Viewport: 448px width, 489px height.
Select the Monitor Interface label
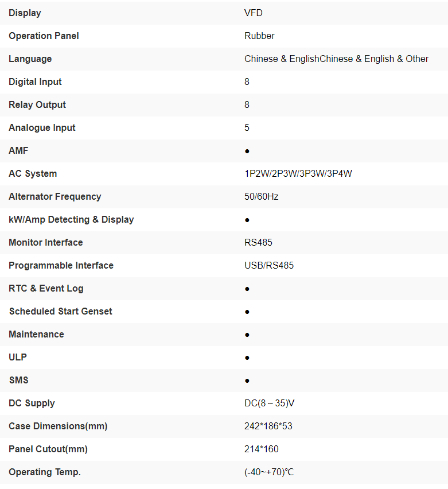(45, 242)
